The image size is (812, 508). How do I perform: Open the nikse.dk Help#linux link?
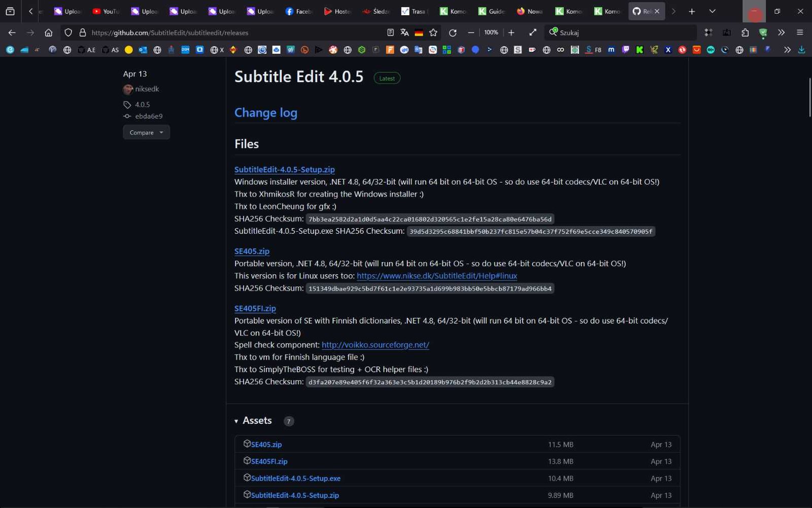[x=436, y=276]
